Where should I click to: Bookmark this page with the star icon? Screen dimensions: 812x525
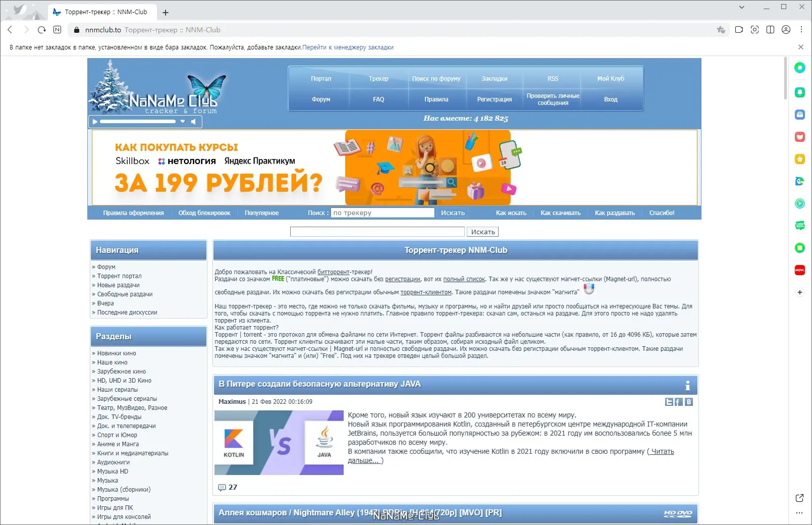pyautogui.click(x=721, y=30)
